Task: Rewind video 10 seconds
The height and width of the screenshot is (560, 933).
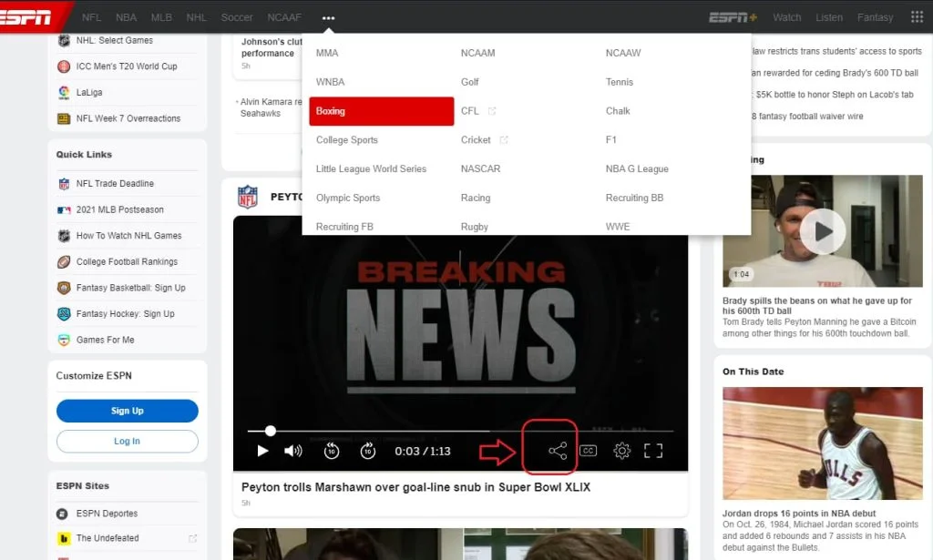Action: click(x=332, y=452)
